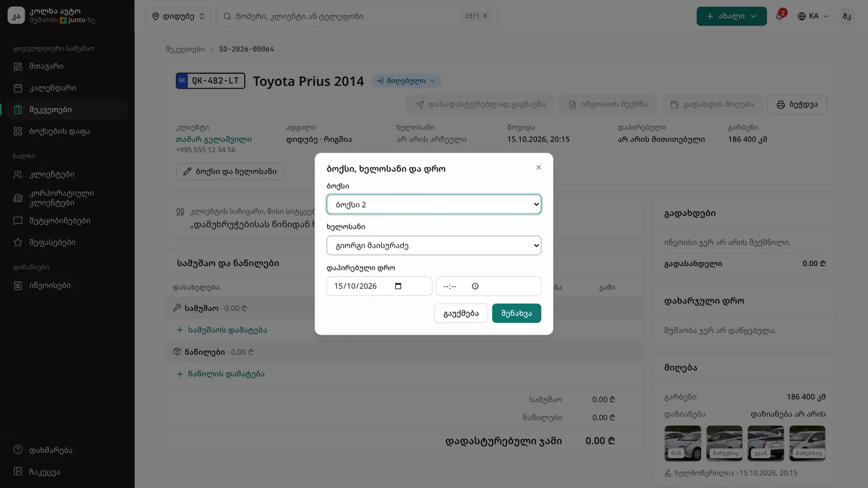Image resolution: width=868 pixels, height=488 pixels.
Task: Click the 15/10/2026 date field
Action: click(379, 286)
